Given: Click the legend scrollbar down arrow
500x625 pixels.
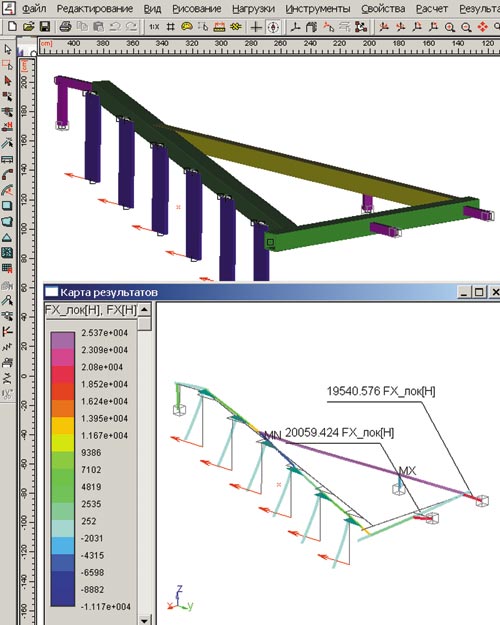Looking at the screenshot, I should [145, 620].
